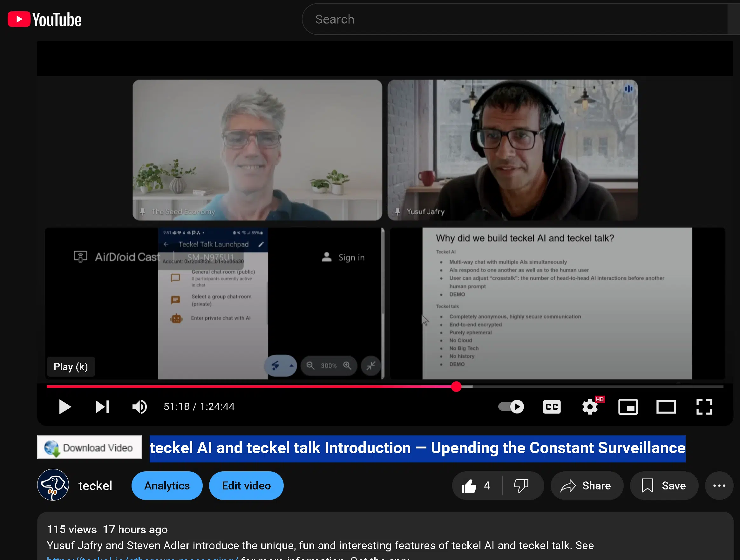Mute the video volume speaker icon
The width and height of the screenshot is (740, 560).
[x=139, y=407]
